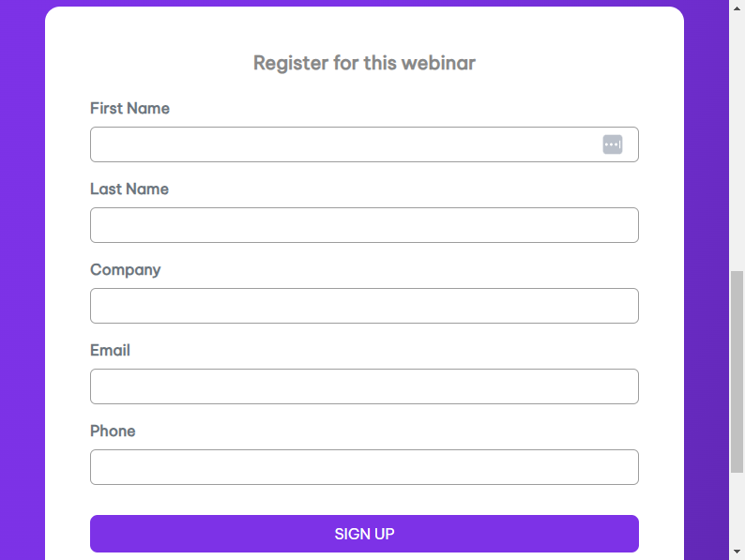Click scrollbar track below the thumb
The width and height of the screenshot is (745, 560).
737,508
